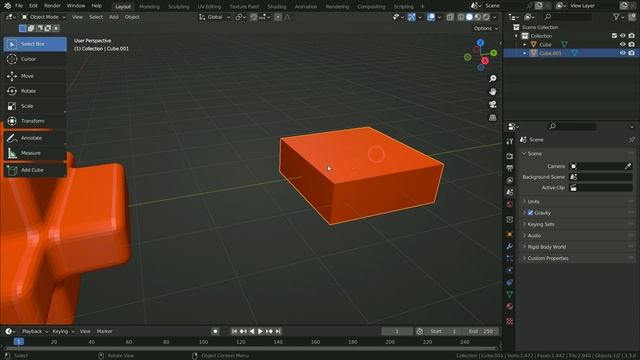Image resolution: width=640 pixels, height=360 pixels.
Task: Click the outliner search field
Action: [x=567, y=17]
